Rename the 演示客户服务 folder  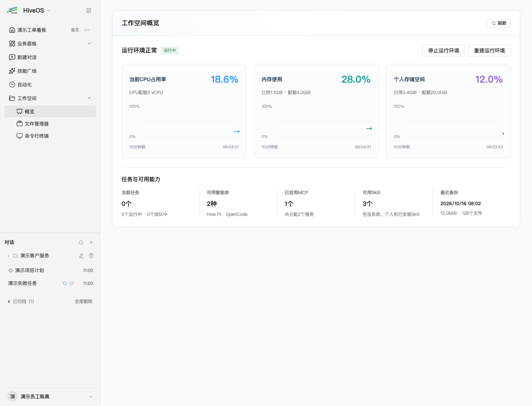click(82, 256)
